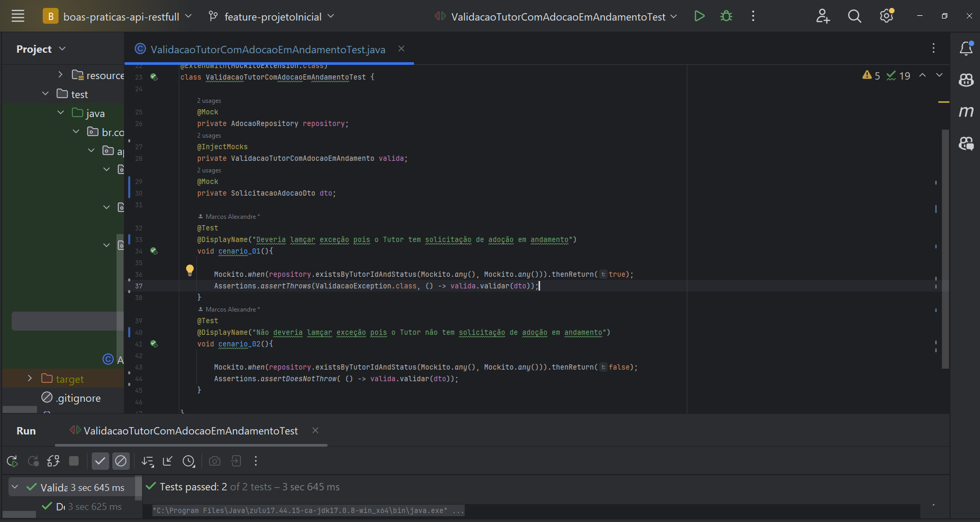
Task: Click the Marcos Alexandre author hint above cenario_01
Action: (228, 217)
